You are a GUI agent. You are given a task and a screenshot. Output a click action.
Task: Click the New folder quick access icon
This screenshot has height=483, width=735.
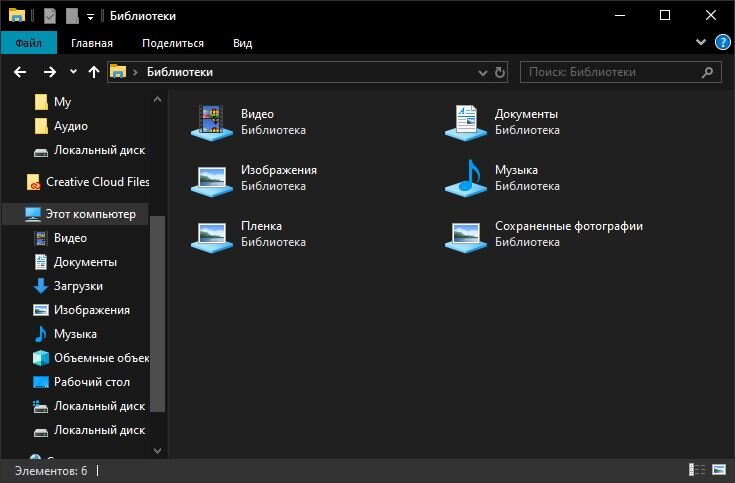(x=72, y=16)
